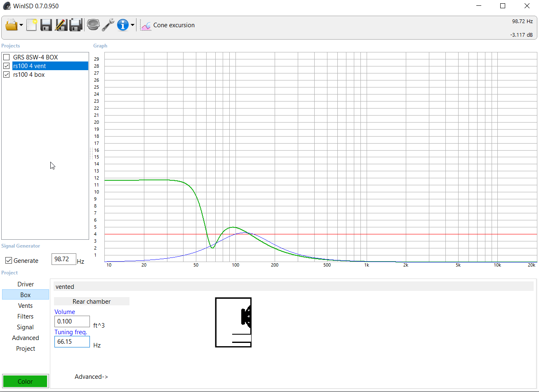Image resolution: width=539 pixels, height=392 pixels.
Task: Click the WinISD app title icon
Action: 7,6
